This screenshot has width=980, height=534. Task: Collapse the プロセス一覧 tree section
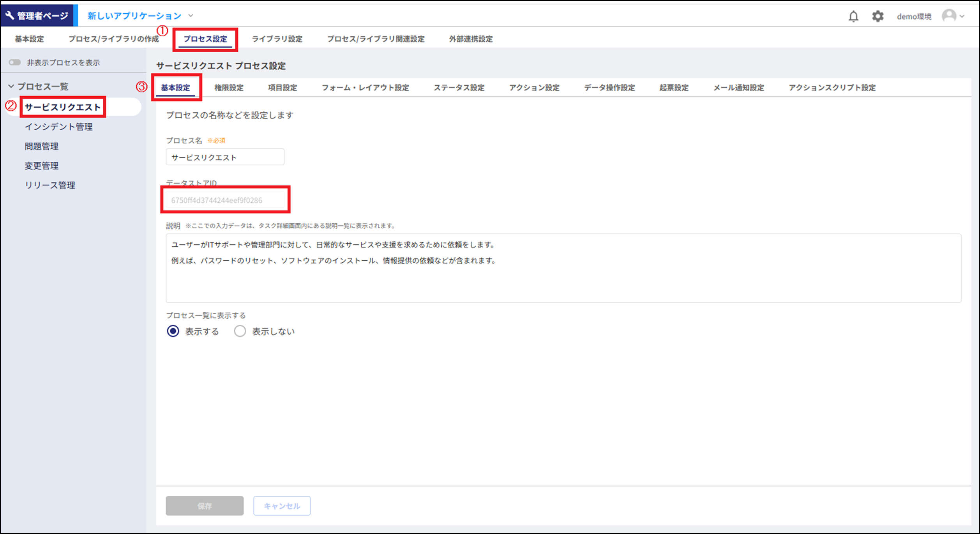point(12,87)
